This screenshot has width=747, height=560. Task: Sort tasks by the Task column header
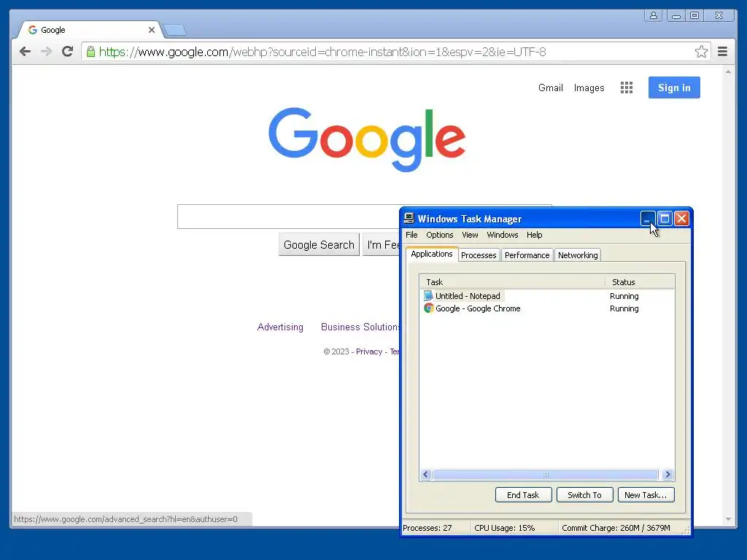[513, 282]
